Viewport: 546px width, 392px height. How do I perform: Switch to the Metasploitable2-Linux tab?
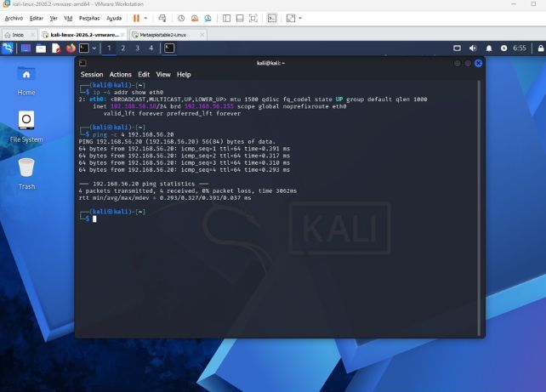pos(162,35)
